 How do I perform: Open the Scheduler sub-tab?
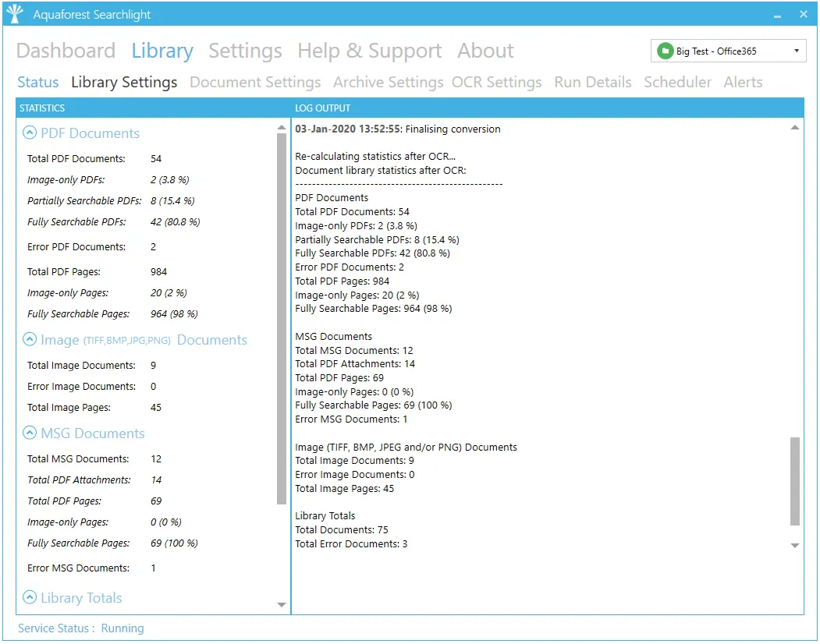[x=677, y=83]
